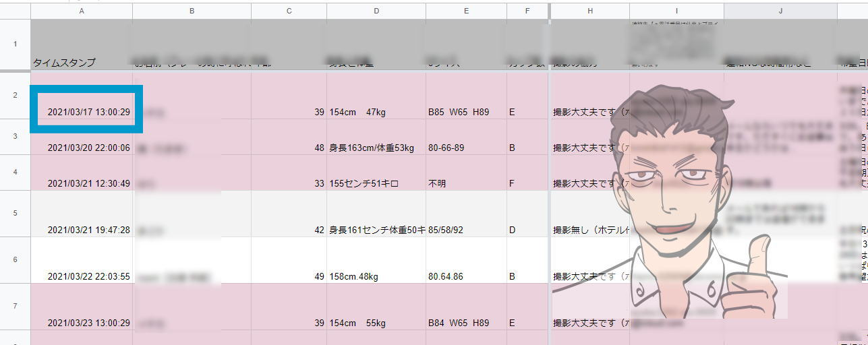Viewport: 868px width, 345px height.
Task: Click the column J header
Action: [780, 11]
